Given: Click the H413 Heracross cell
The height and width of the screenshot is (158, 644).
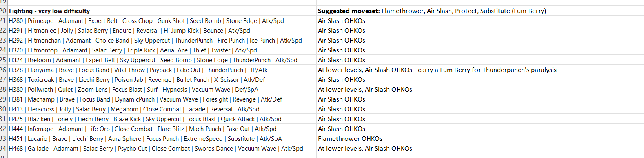Looking at the screenshot, I should tap(162, 109).
